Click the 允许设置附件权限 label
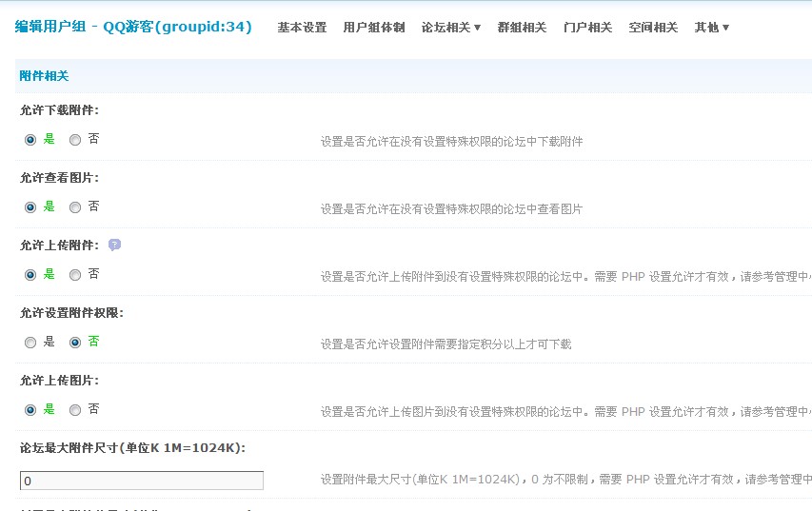The width and height of the screenshot is (812, 511). click(x=72, y=313)
